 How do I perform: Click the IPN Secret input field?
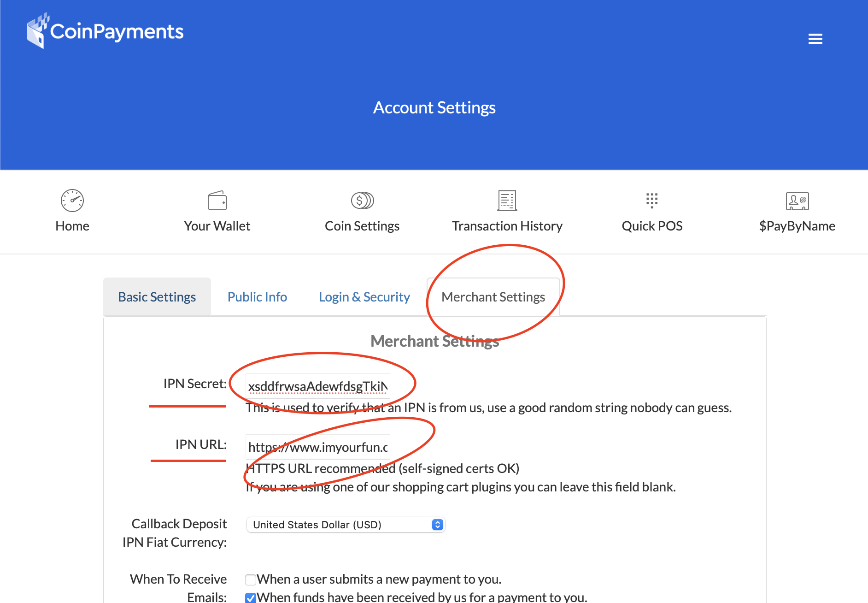tap(317, 386)
